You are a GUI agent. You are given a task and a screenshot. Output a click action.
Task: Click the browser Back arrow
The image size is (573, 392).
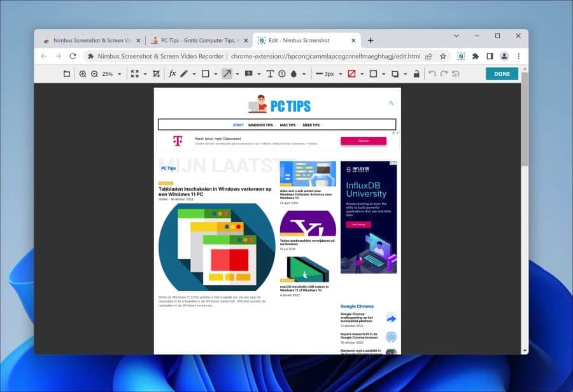(x=44, y=56)
